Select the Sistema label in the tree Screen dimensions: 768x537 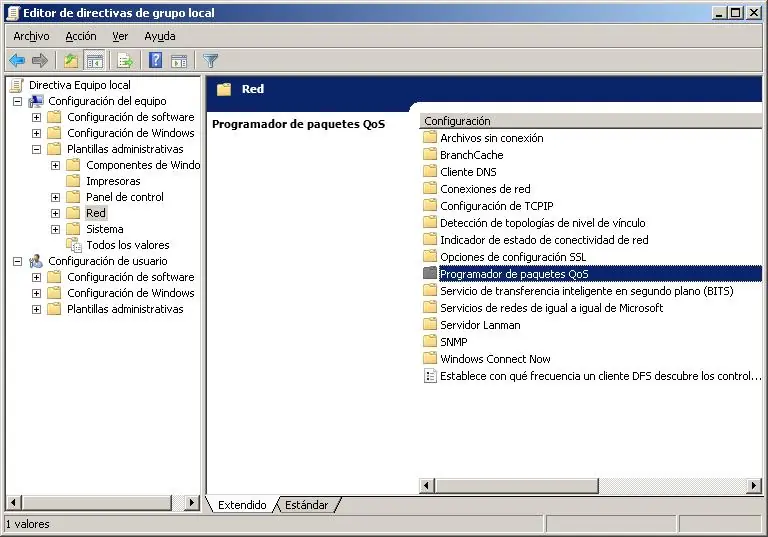click(104, 229)
